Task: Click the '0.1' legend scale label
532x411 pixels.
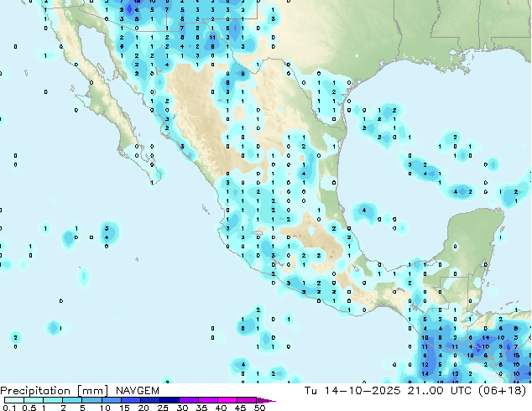Action: pos(9,408)
